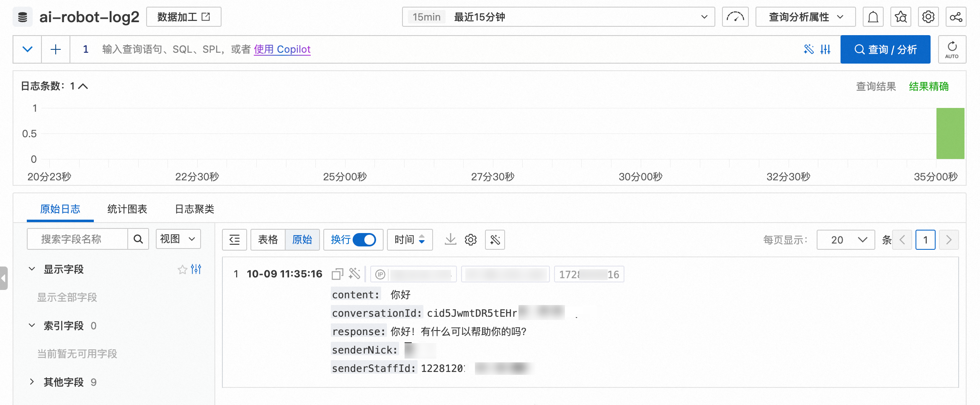
Task: Click the conversationId: field label
Action: pos(377,313)
